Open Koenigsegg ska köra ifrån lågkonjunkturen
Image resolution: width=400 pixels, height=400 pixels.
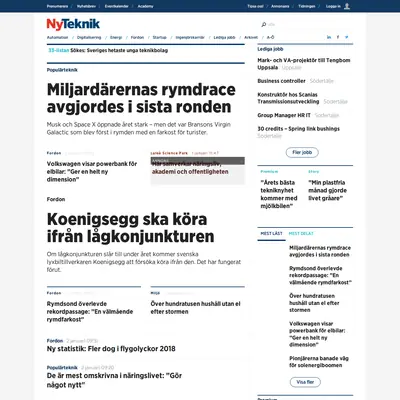coord(130,228)
